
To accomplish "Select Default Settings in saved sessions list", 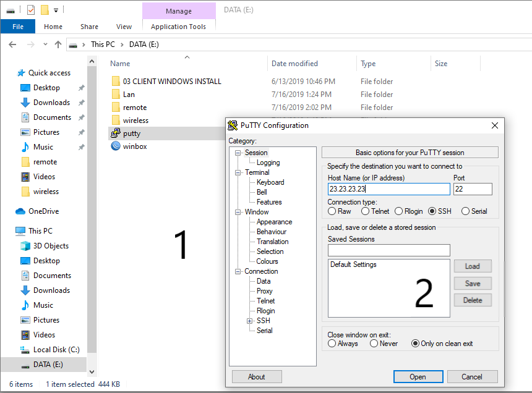I will click(x=353, y=264).
